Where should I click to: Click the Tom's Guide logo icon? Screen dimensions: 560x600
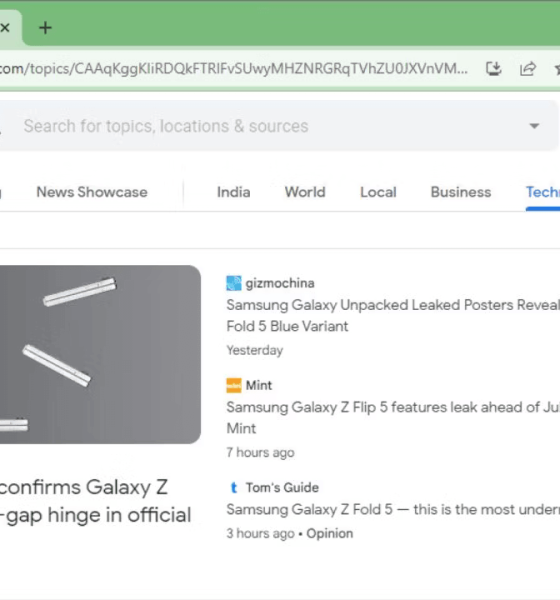tap(234, 488)
